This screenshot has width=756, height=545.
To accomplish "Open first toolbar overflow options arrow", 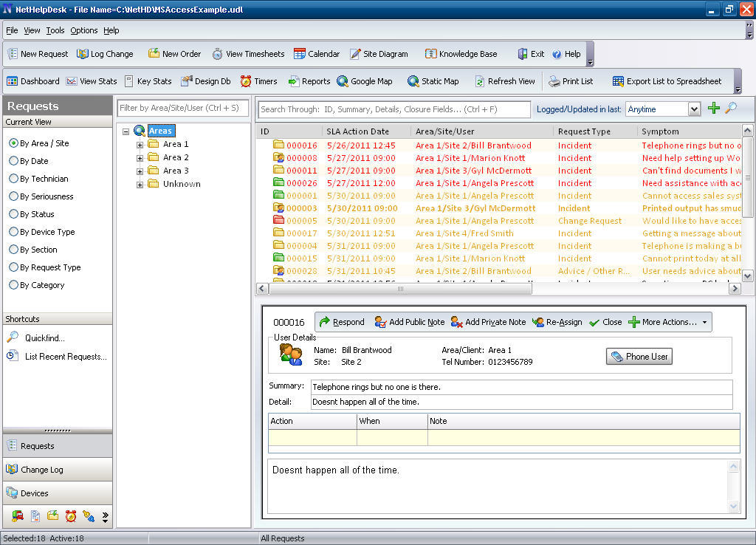I will click(x=590, y=63).
